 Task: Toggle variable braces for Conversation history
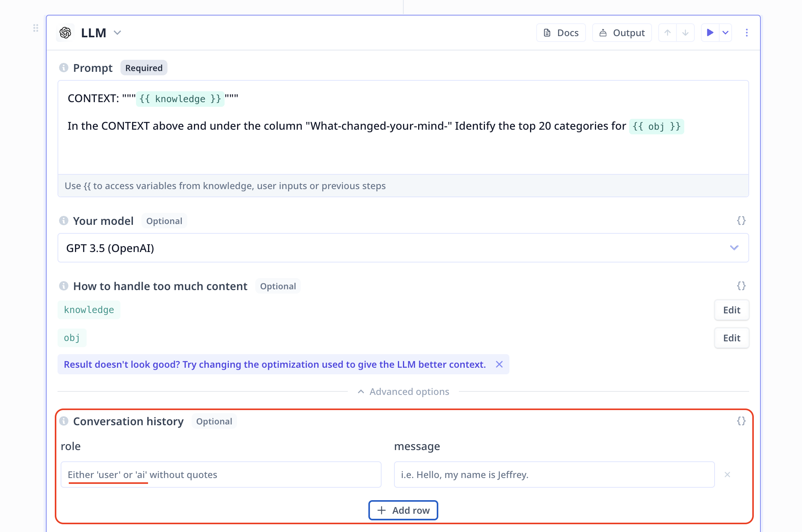pyautogui.click(x=741, y=421)
